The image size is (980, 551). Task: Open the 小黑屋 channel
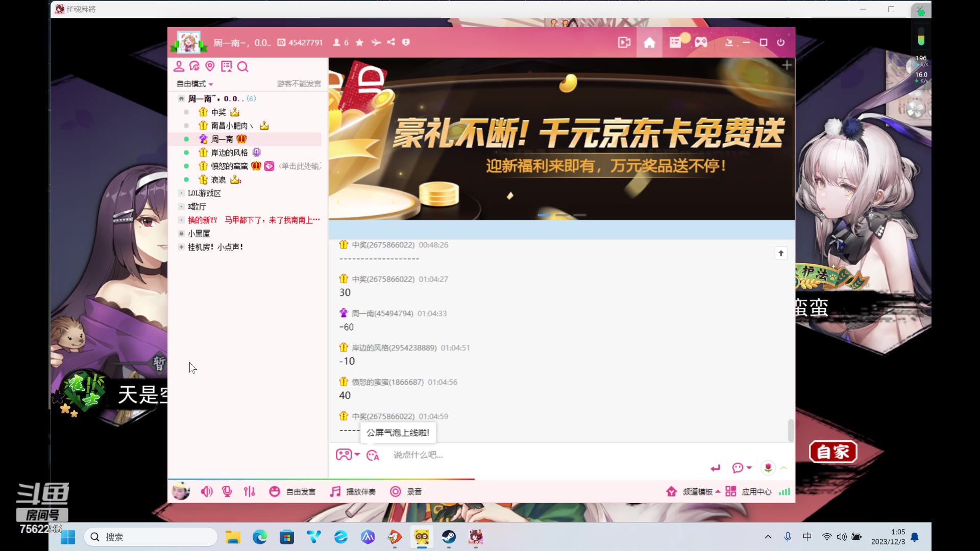point(199,234)
